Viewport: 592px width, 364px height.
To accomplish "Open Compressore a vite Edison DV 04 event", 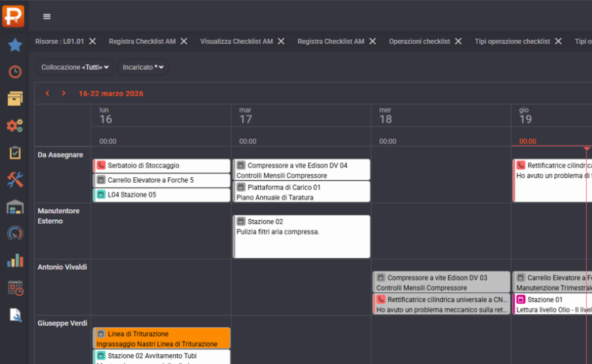I will click(x=302, y=170).
